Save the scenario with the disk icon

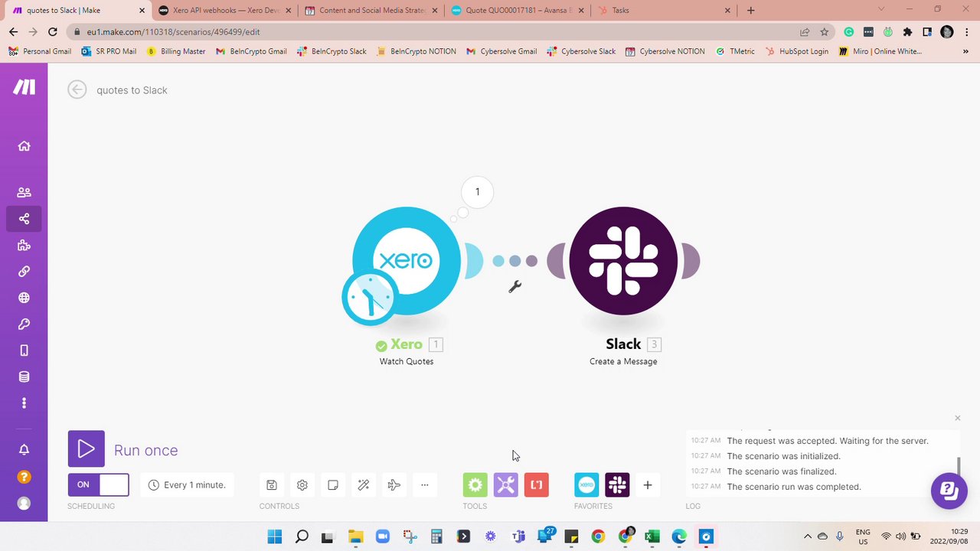271,484
